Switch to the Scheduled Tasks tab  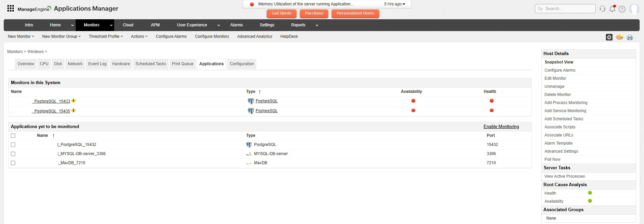[x=151, y=64]
